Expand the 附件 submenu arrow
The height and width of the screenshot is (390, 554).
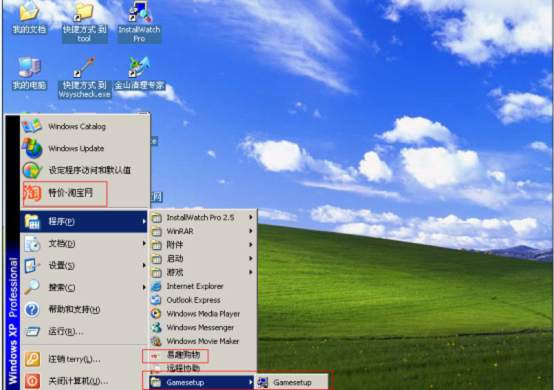click(251, 244)
